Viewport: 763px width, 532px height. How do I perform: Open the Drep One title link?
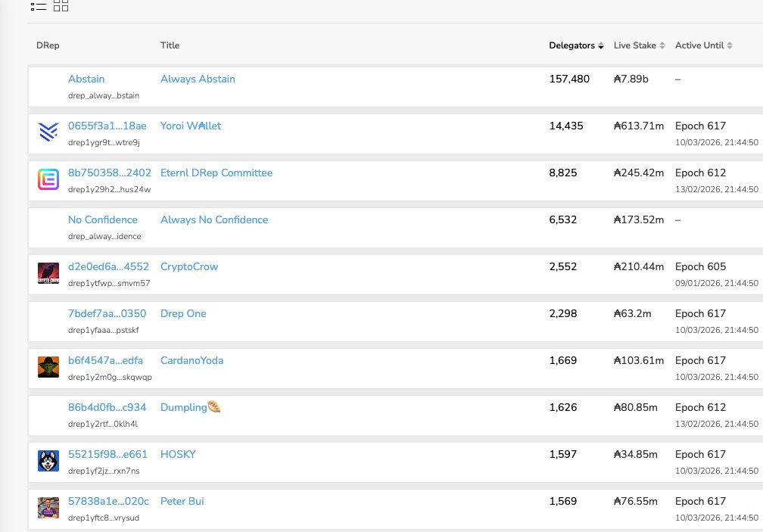(183, 313)
